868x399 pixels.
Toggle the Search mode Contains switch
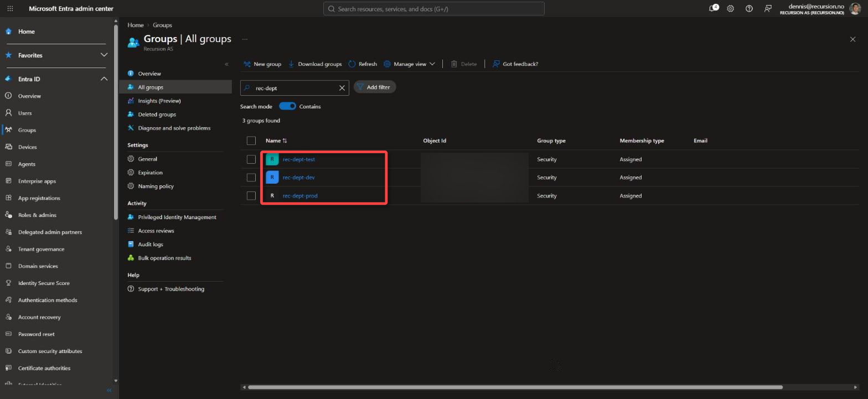287,106
